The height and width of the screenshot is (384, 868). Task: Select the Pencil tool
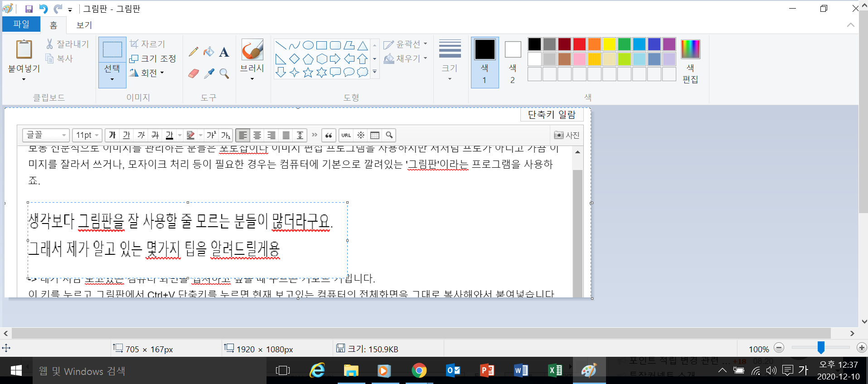coord(194,52)
